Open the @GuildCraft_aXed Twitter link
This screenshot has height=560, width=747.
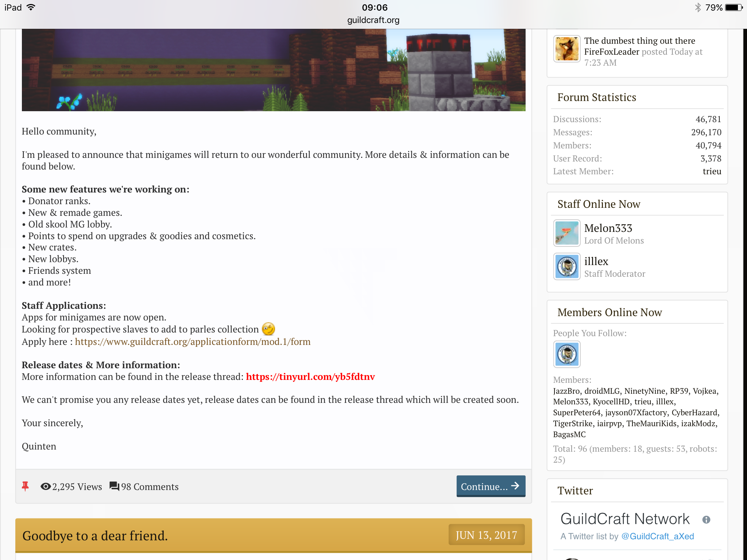point(658,536)
